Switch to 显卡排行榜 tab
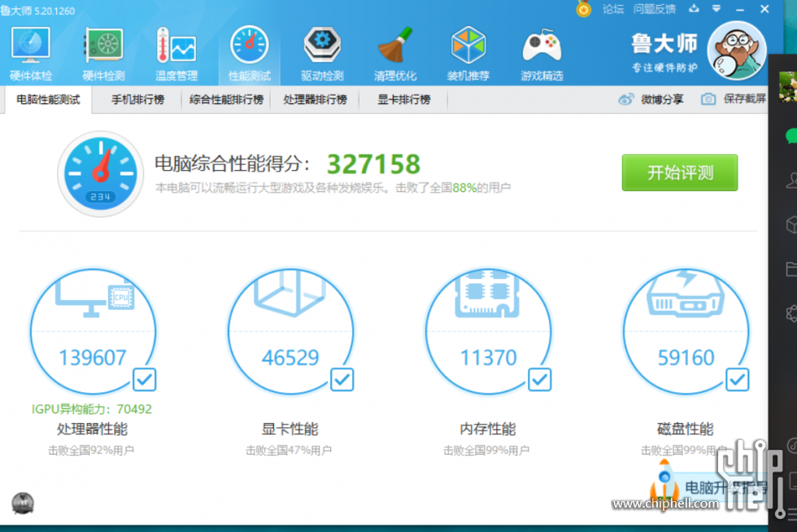 [404, 100]
